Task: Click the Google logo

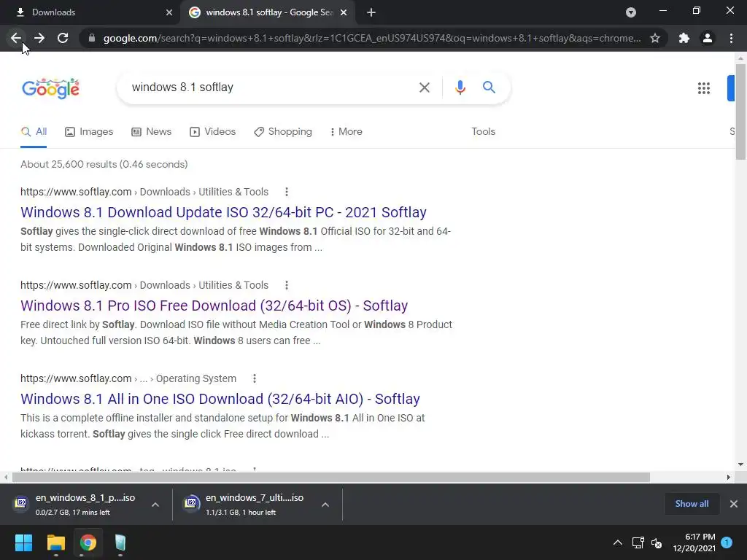Action: pos(50,88)
